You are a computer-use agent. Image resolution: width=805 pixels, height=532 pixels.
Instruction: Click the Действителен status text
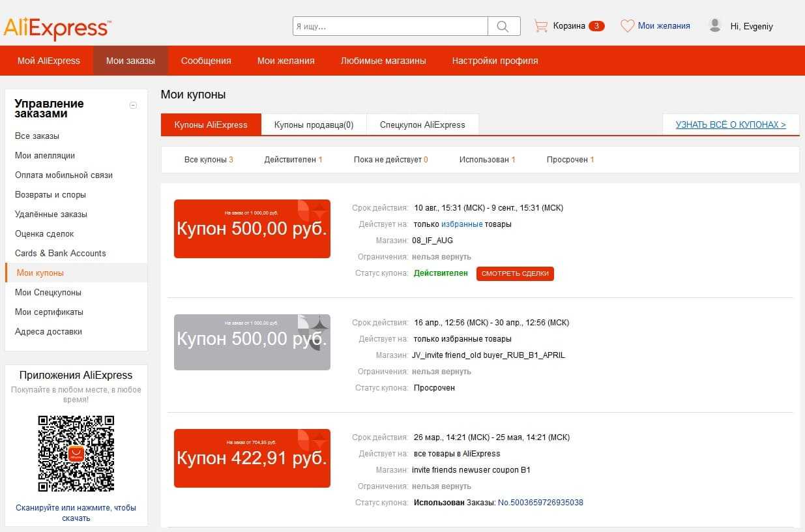[441, 274]
